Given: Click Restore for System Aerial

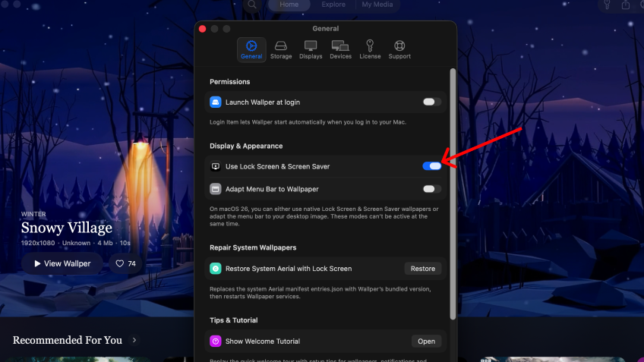Looking at the screenshot, I should tap(422, 269).
